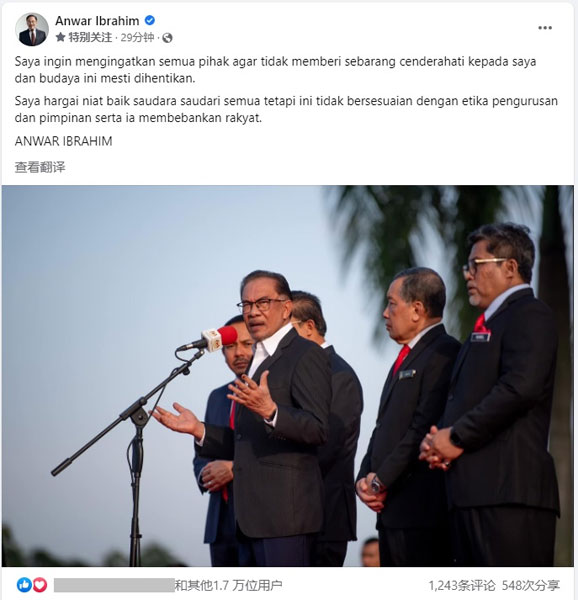Click the 29分钟 post timestamp
This screenshot has width=578, height=600.
pos(137,38)
